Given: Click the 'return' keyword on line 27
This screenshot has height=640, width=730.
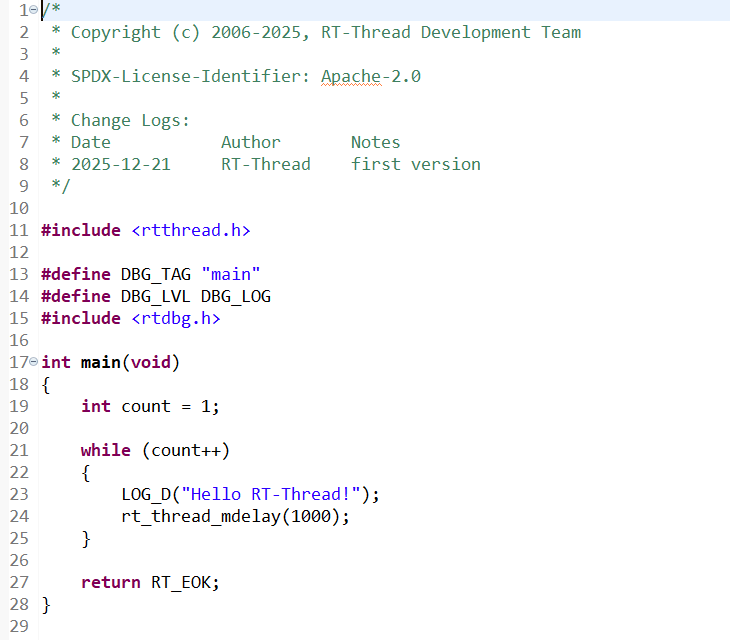Looking at the screenshot, I should click(111, 582).
